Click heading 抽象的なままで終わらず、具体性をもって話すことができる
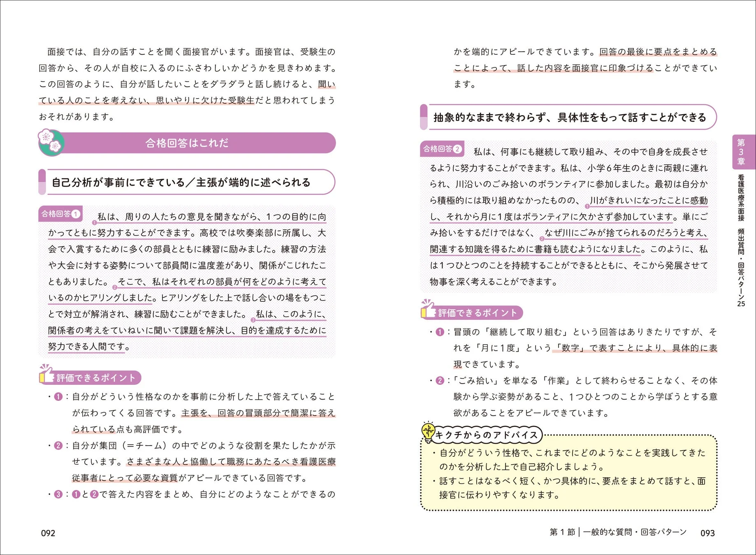 click(570, 118)
